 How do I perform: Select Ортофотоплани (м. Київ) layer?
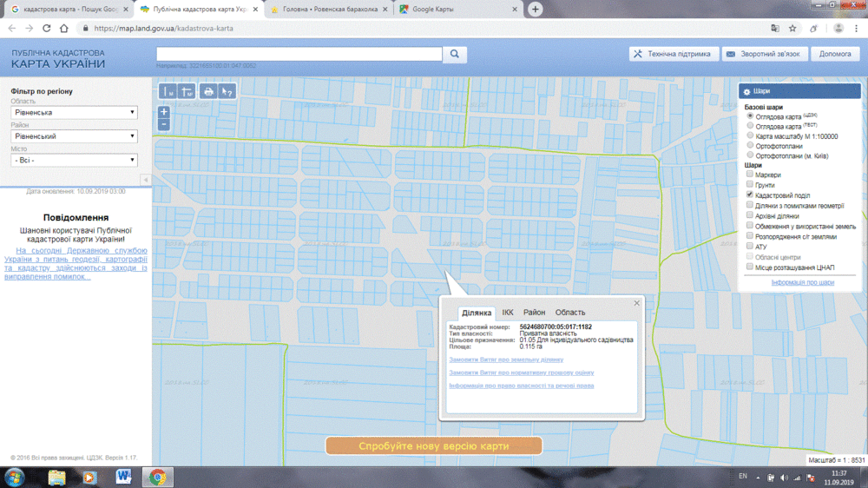(750, 155)
